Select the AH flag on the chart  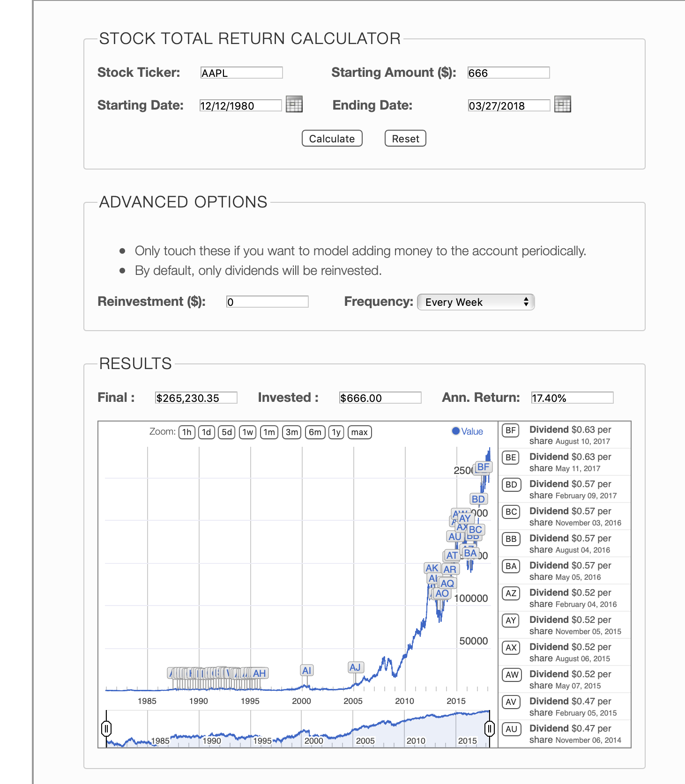coord(259,673)
